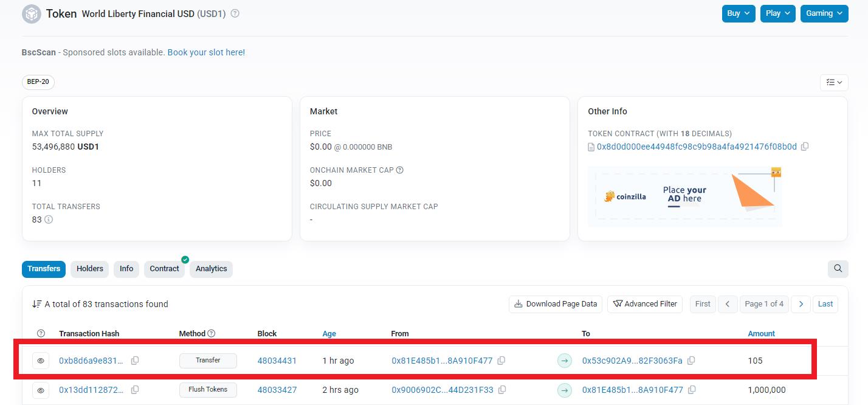Expand the Play dropdown
Screen dimensions: 868x405
(x=778, y=13)
